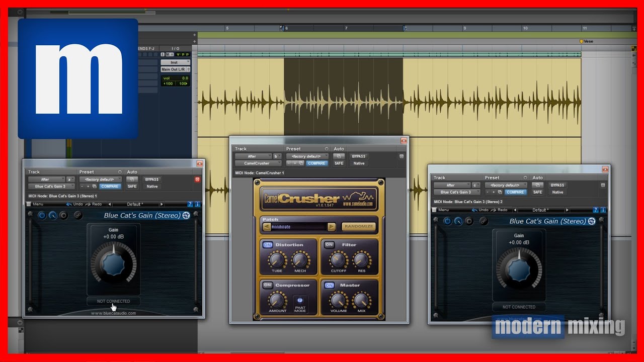
Task: Open Preset settings menu arrow in CamelCrusher
Action: [327, 149]
